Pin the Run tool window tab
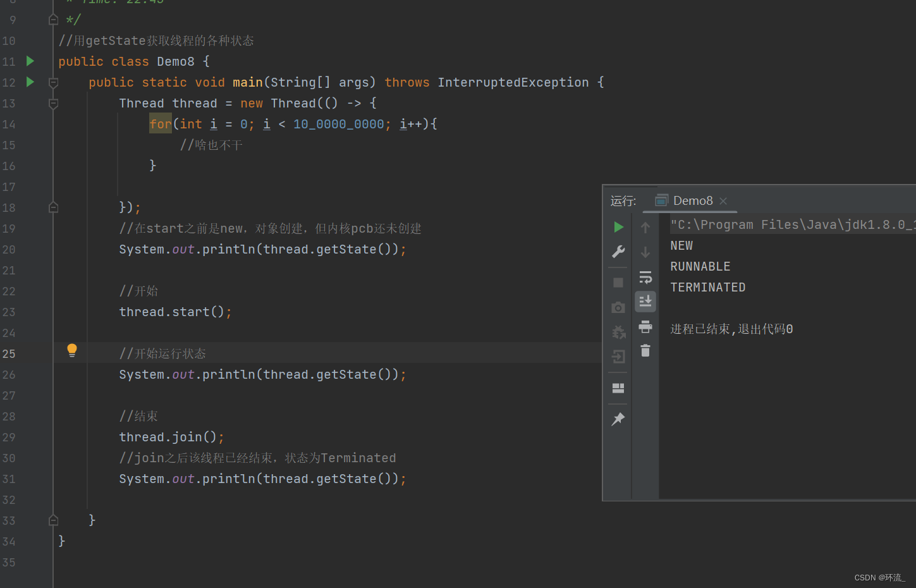This screenshot has height=588, width=916. [x=618, y=419]
